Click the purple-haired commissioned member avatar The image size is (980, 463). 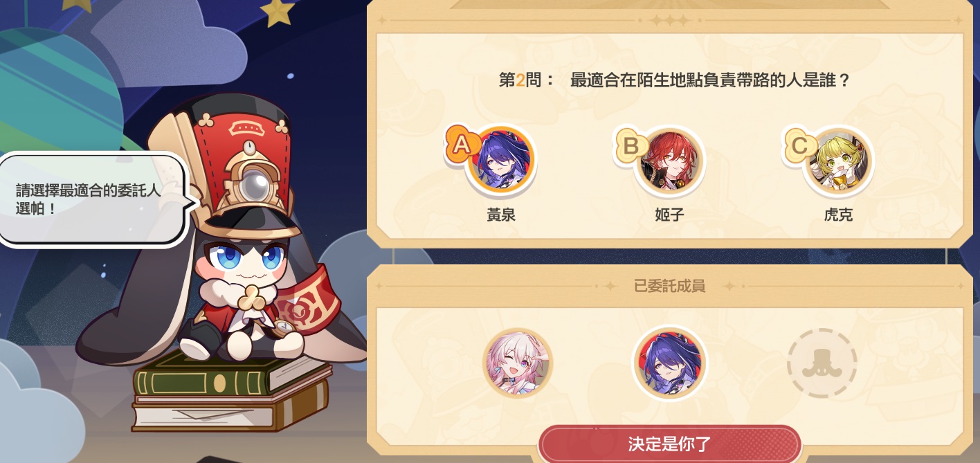pos(669,363)
